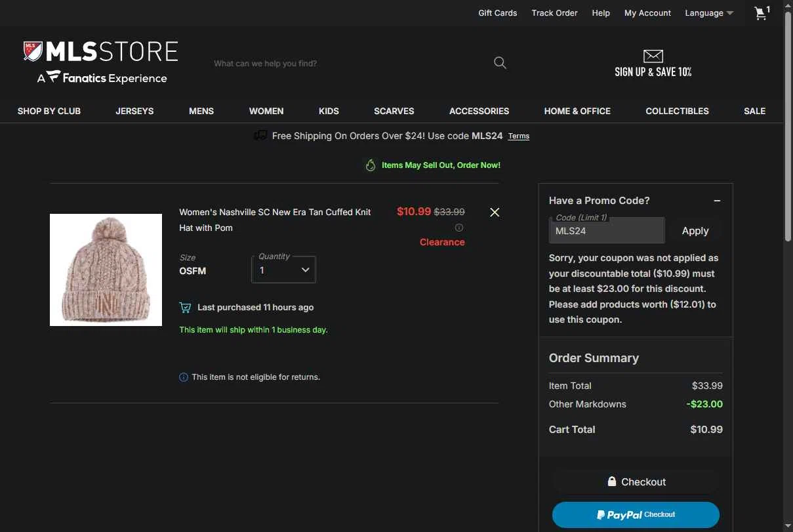Click 'Items May Sell Out, Order Now!' text
Screen dimensions: 793x532
tap(441, 165)
